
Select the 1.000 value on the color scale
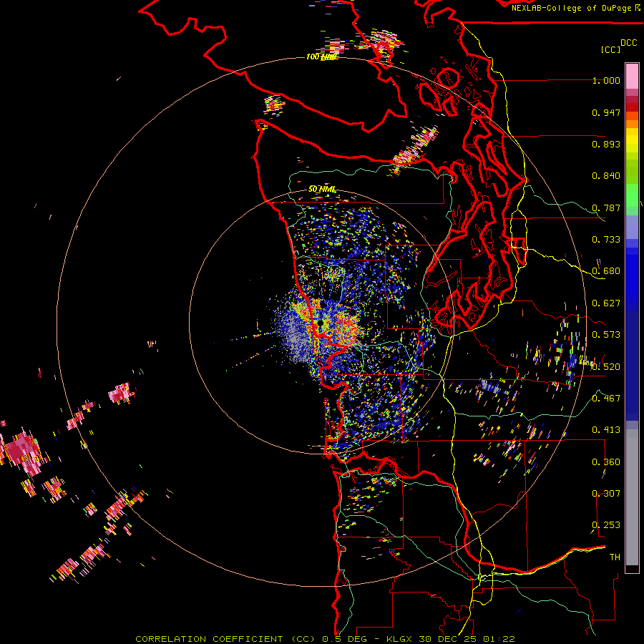(606, 80)
